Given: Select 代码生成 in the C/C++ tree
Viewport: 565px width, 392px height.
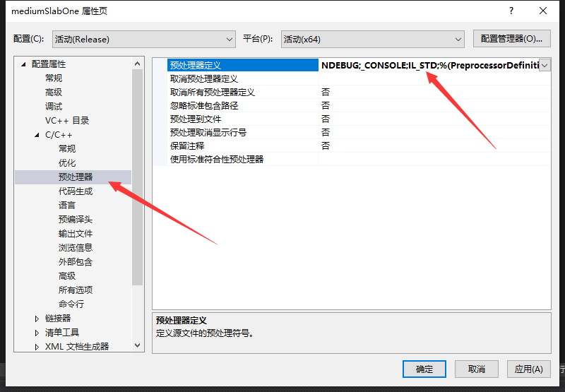Looking at the screenshot, I should pos(76,191).
